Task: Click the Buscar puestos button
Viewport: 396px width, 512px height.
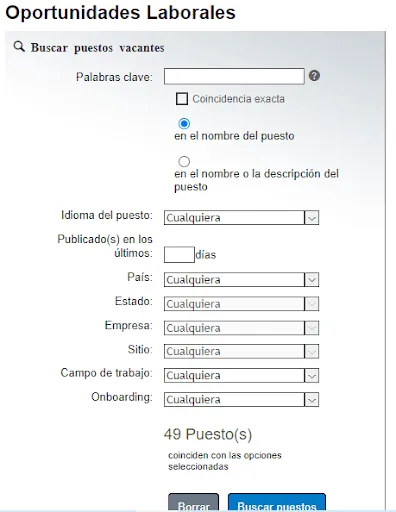Action: pos(277,503)
